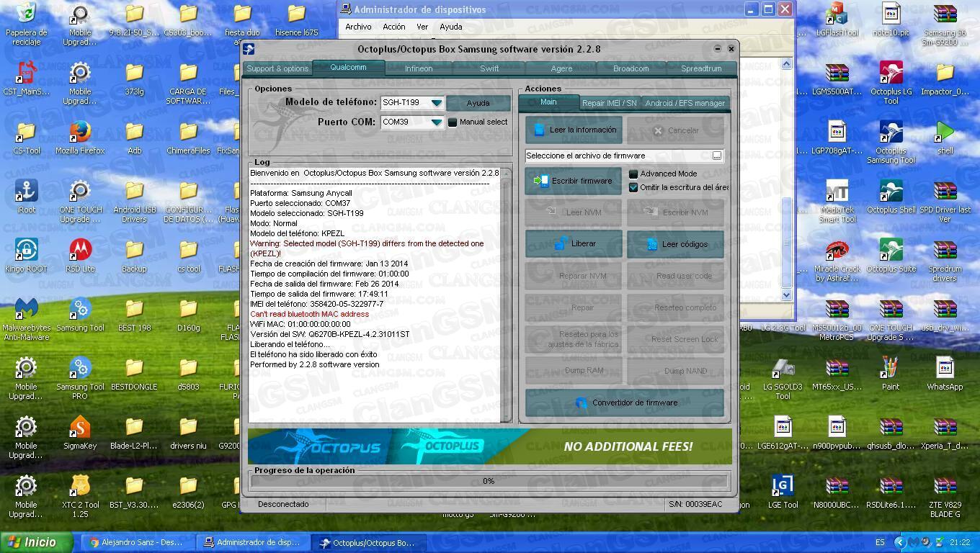Click the log panel vertical scrollbar
Screen dimensions: 980x553
click(x=507, y=295)
